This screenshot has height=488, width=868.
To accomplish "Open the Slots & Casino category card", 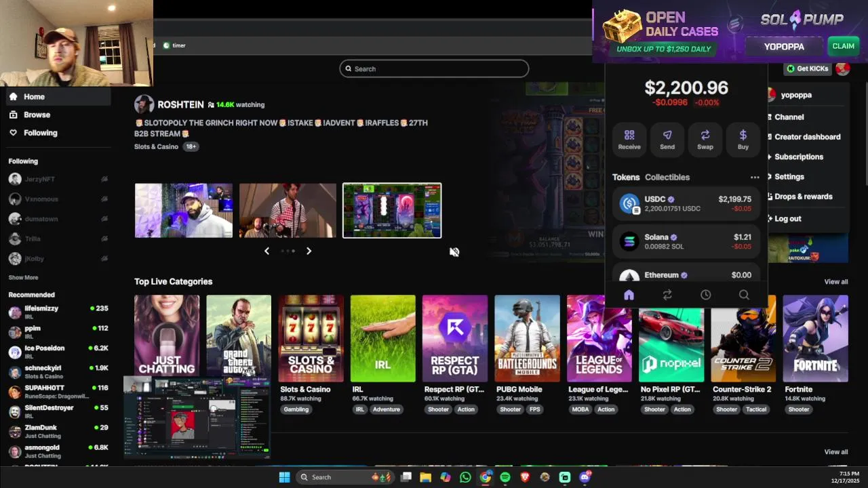I will [x=311, y=338].
